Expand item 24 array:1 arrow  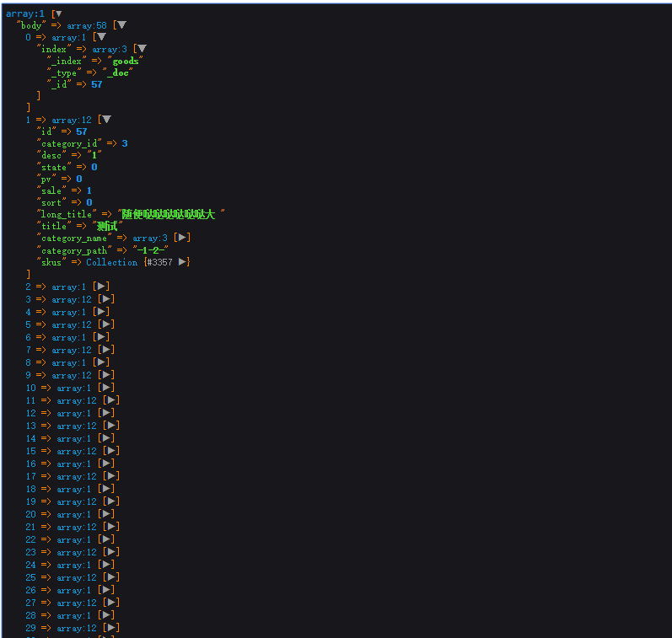(x=107, y=565)
